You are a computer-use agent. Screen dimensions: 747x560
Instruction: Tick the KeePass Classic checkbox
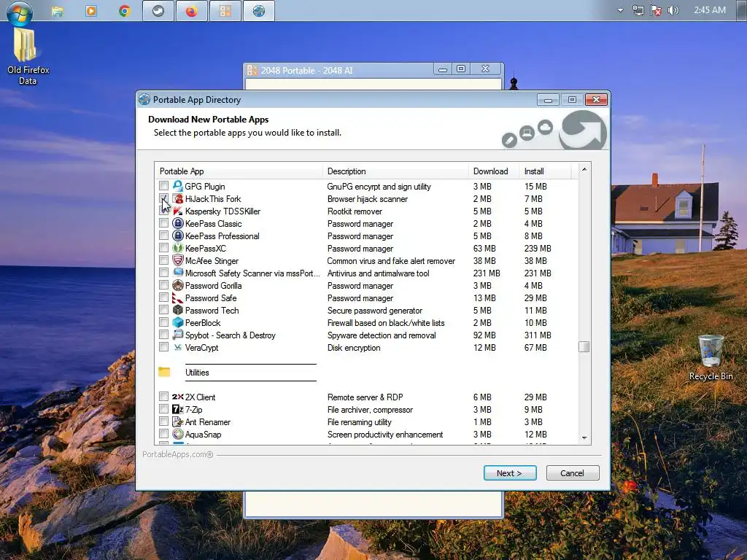[x=164, y=222]
